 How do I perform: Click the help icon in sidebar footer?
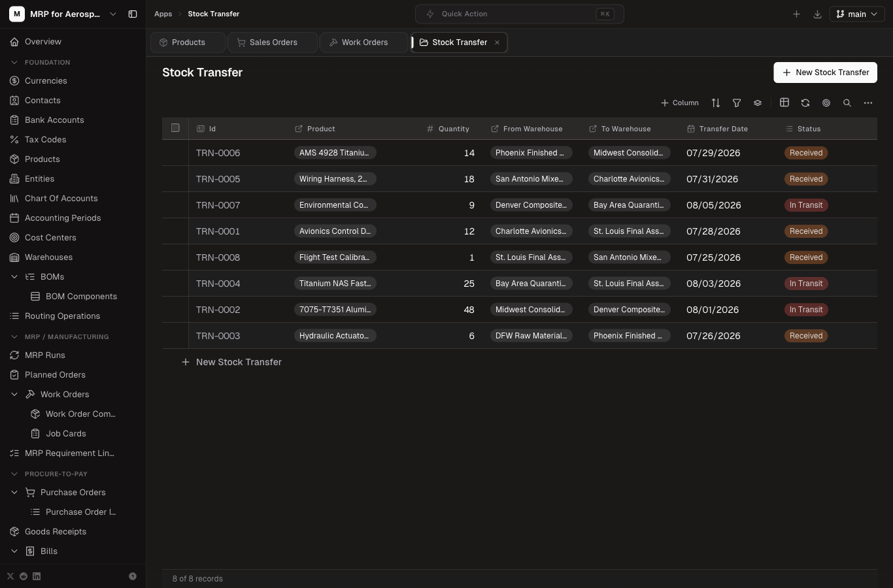pyautogui.click(x=133, y=576)
